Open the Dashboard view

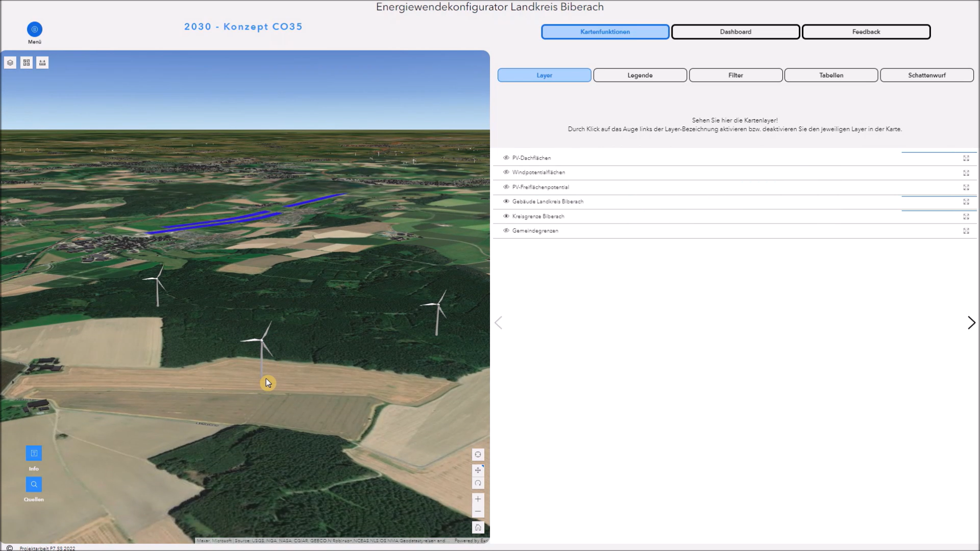pos(735,32)
